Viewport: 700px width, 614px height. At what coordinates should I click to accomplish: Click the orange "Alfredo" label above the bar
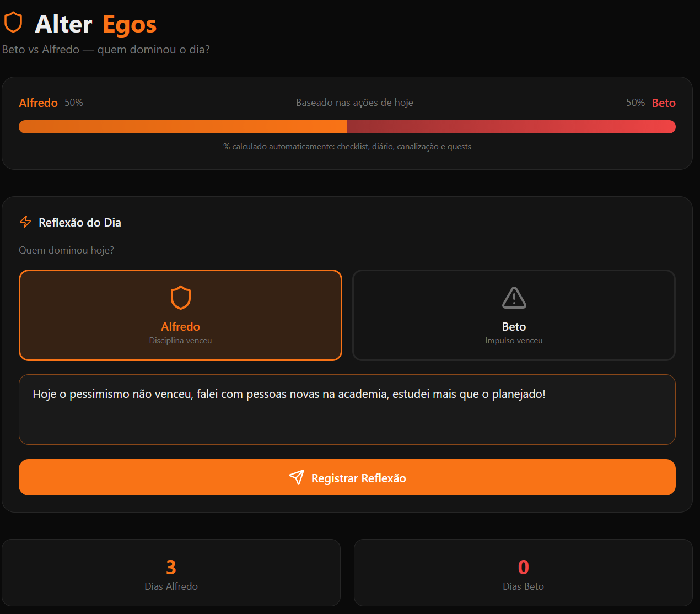click(38, 103)
